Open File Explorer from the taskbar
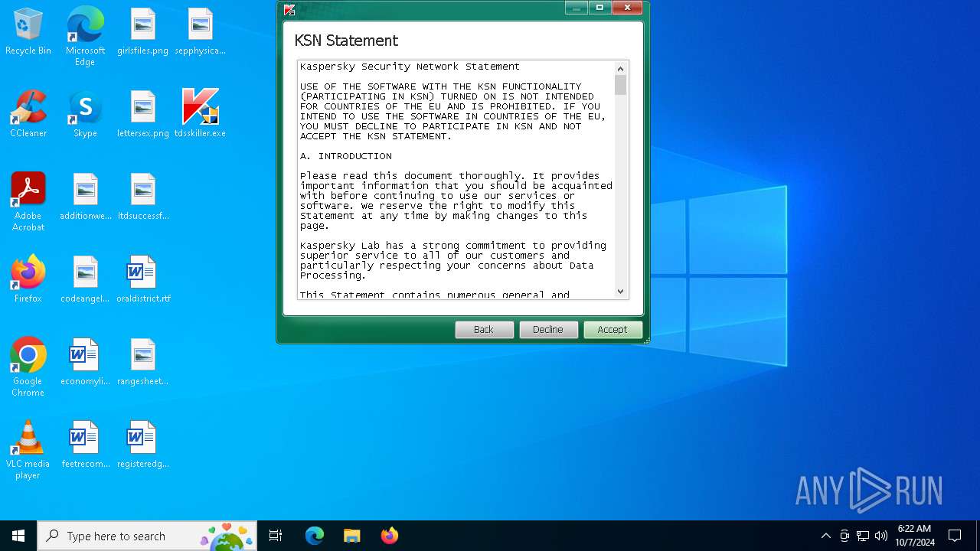 (351, 536)
